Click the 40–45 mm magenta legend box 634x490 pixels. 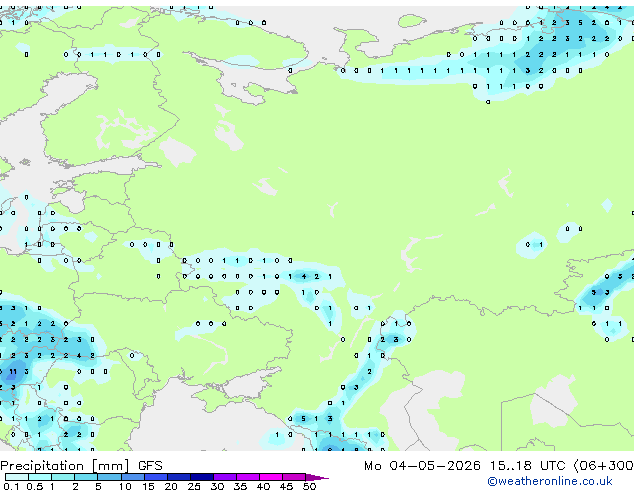pos(271,477)
